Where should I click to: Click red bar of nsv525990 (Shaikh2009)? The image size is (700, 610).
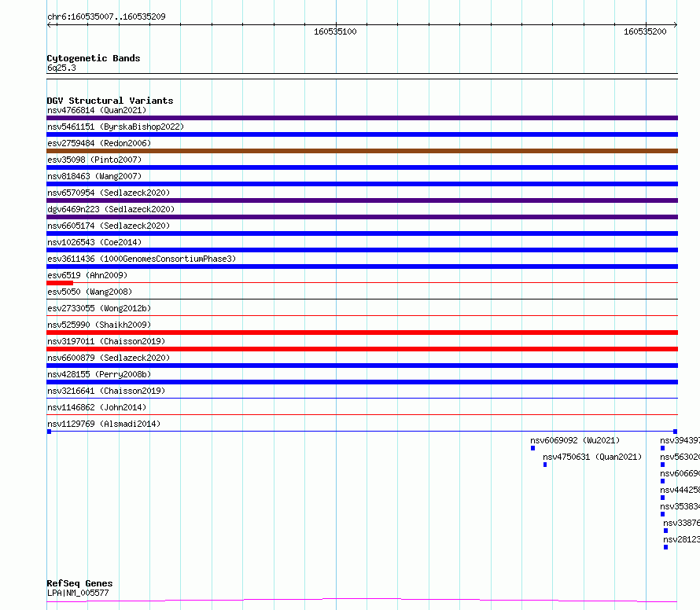[362, 333]
